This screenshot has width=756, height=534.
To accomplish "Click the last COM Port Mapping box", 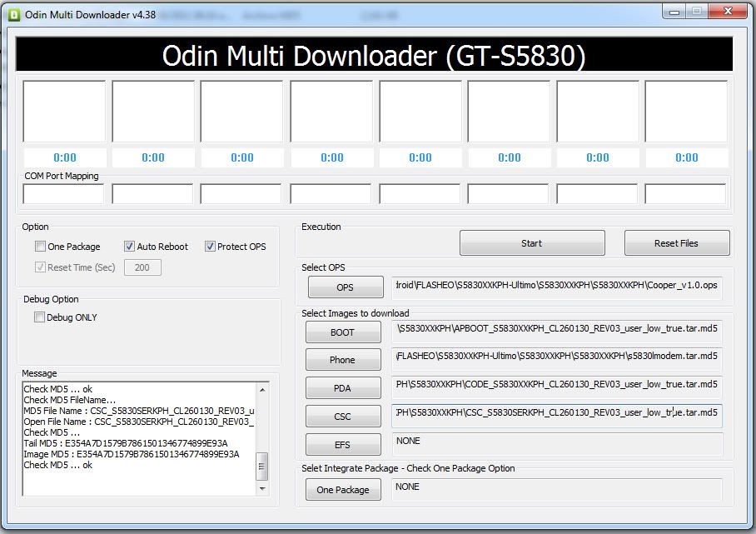I will [x=685, y=194].
